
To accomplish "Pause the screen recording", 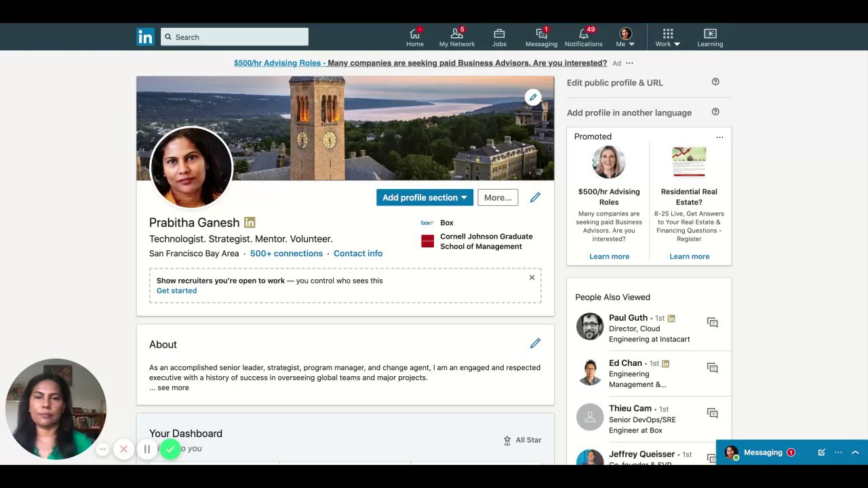I will click(x=146, y=449).
